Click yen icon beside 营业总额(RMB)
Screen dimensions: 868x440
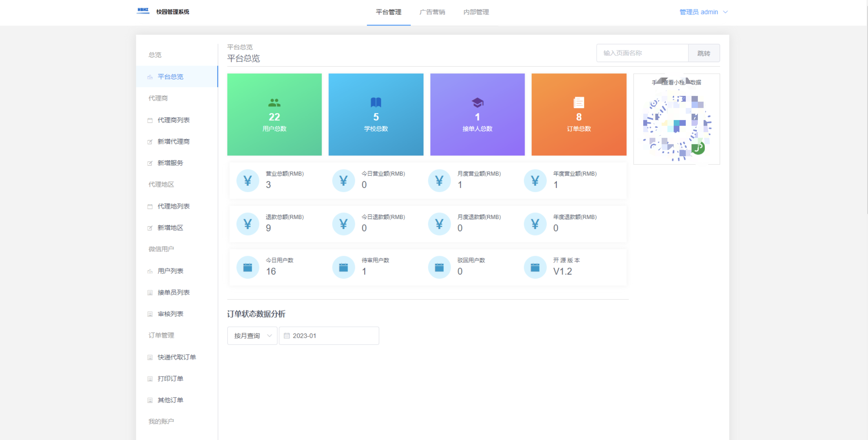pyautogui.click(x=248, y=181)
